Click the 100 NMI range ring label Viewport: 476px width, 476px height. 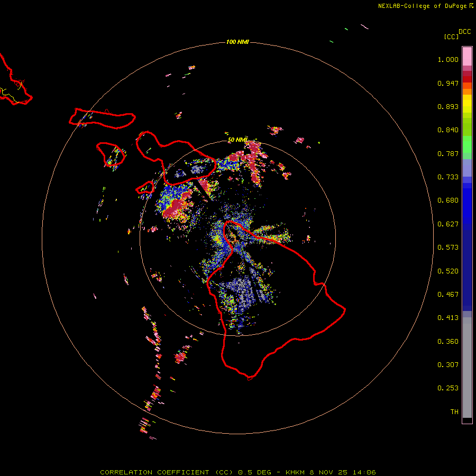click(x=237, y=42)
